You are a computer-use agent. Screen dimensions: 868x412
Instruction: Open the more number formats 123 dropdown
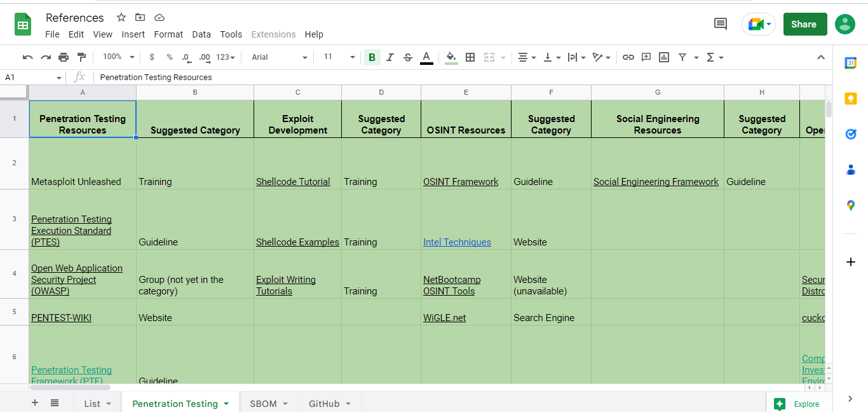226,57
